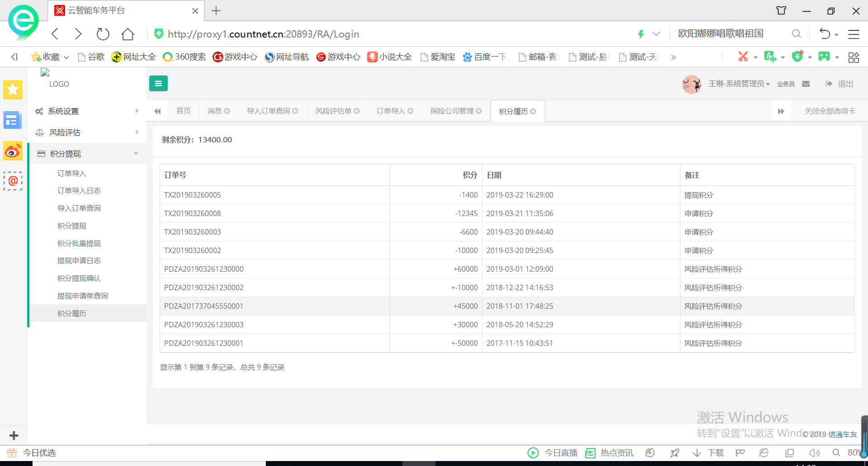Expand the 系统设置 menu

86,111
